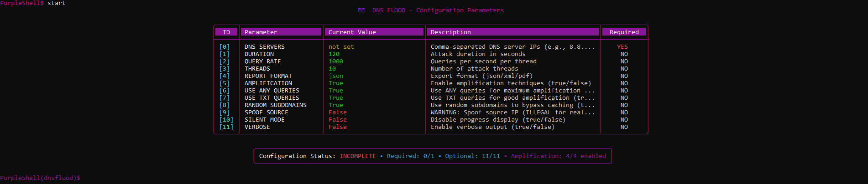This screenshot has height=184, width=868.
Task: Click the [11] ID entry
Action: point(226,127)
